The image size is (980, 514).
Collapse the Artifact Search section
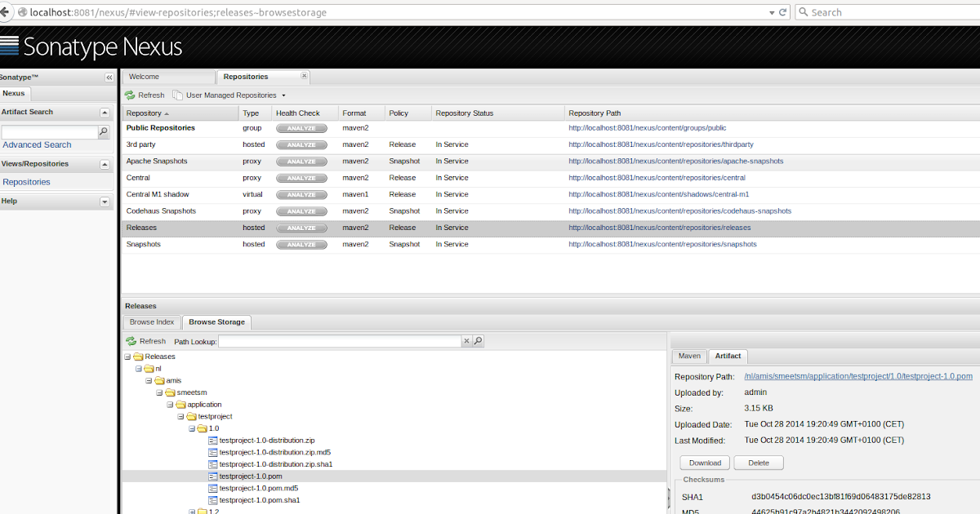tap(105, 113)
